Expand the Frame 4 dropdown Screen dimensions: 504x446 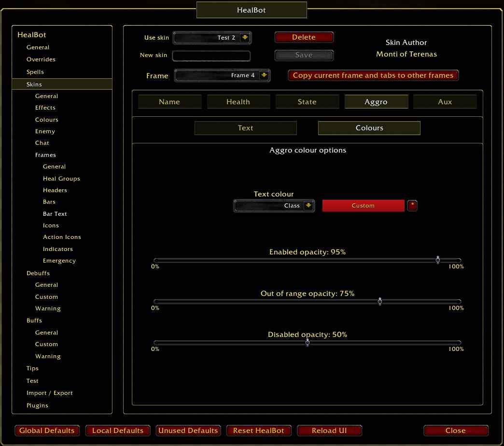(x=264, y=75)
